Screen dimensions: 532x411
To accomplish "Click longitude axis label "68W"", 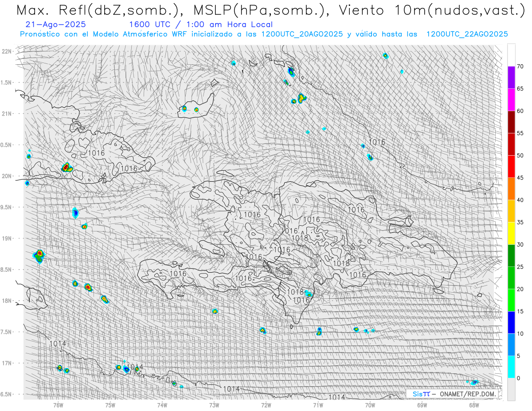I will pos(473,404).
